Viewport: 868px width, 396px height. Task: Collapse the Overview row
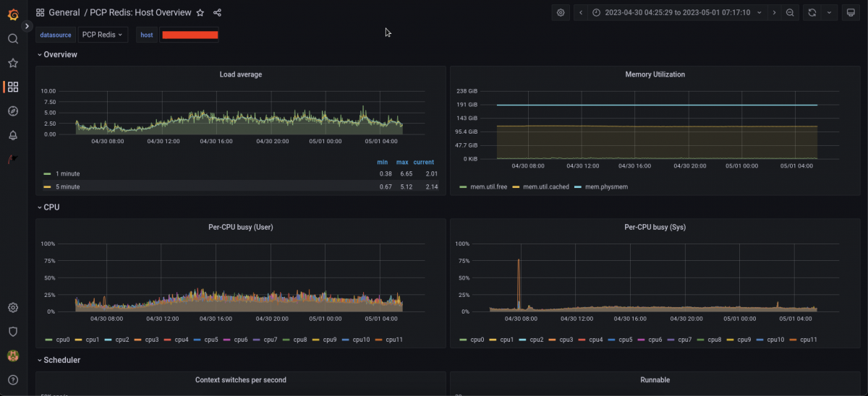coord(60,55)
